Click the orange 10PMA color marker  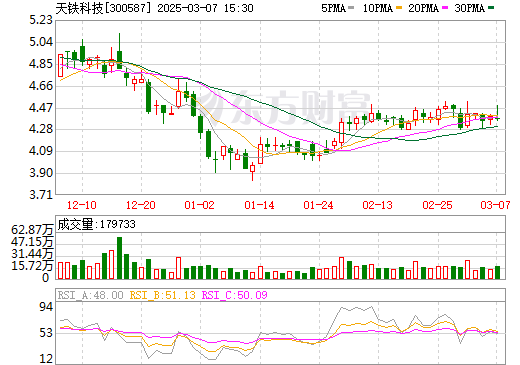coord(399,7)
